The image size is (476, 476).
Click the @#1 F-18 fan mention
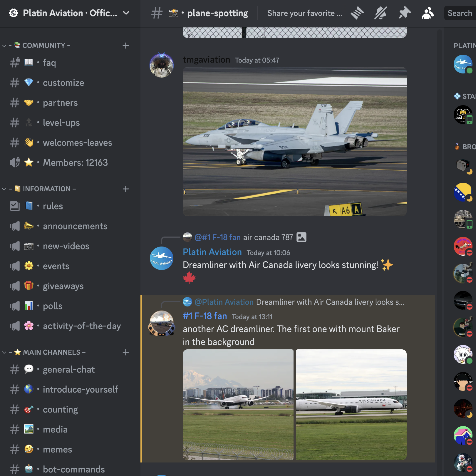(x=217, y=237)
